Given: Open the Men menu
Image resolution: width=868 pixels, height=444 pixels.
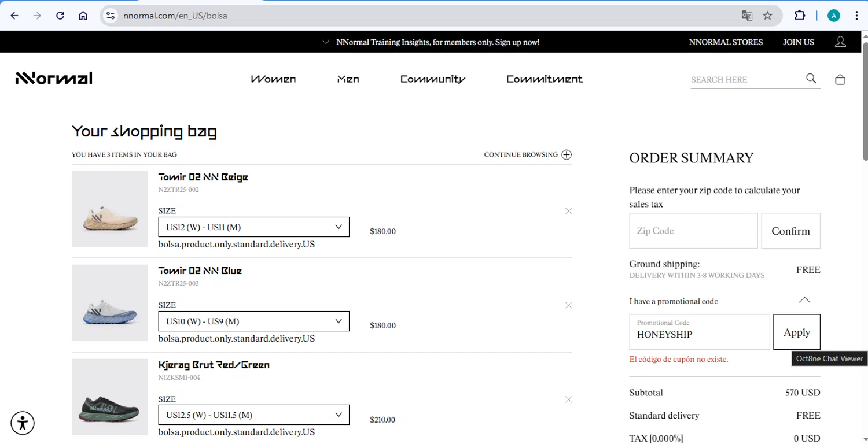Looking at the screenshot, I should coord(348,79).
